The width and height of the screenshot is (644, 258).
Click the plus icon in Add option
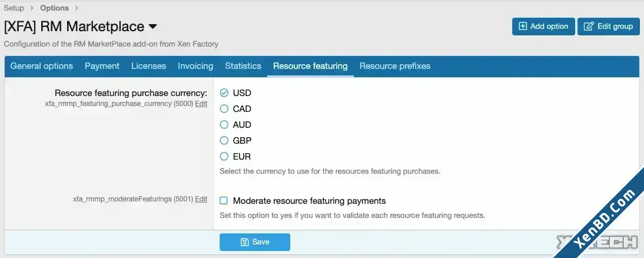522,27
